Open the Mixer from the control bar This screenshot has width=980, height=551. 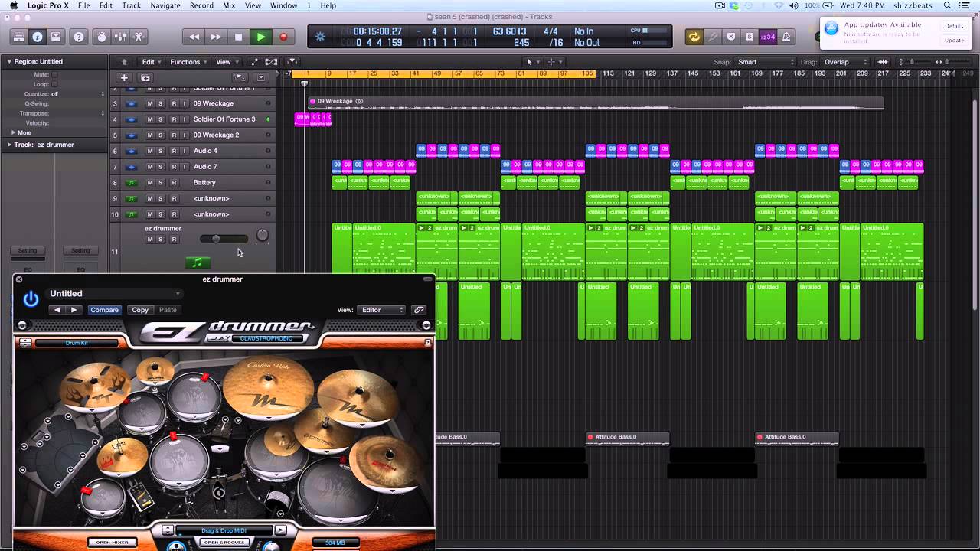coord(120,37)
